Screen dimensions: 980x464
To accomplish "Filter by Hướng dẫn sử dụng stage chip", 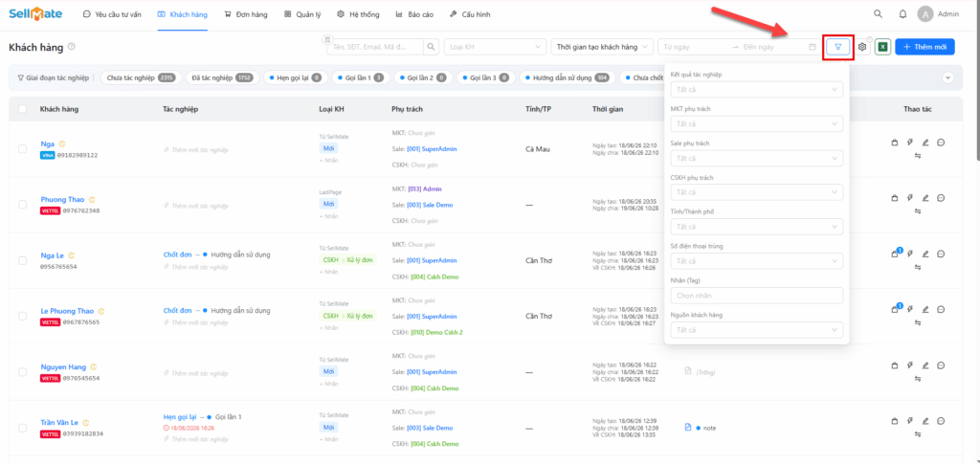I will point(568,78).
